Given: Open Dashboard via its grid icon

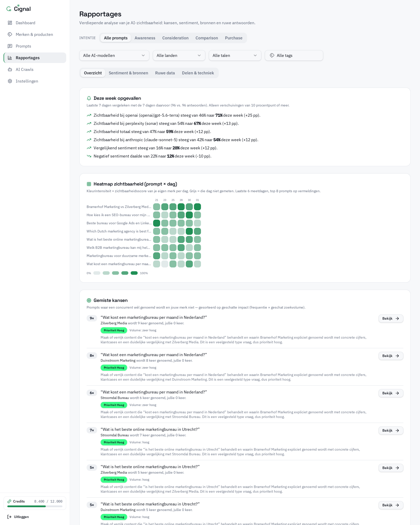Looking at the screenshot, I should tap(10, 23).
